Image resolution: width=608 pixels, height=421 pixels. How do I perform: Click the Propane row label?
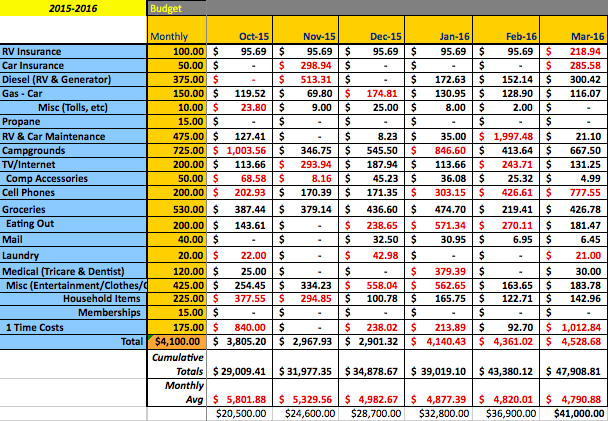(73, 121)
